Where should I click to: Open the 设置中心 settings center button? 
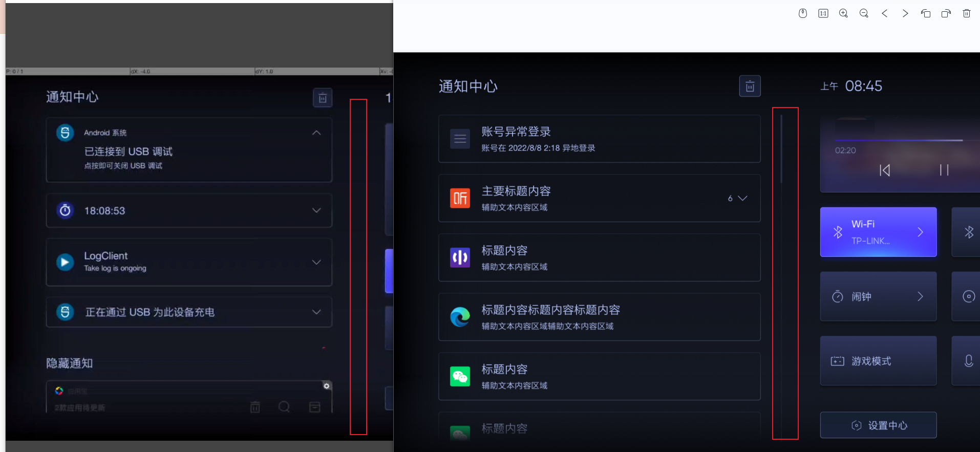pyautogui.click(x=878, y=425)
